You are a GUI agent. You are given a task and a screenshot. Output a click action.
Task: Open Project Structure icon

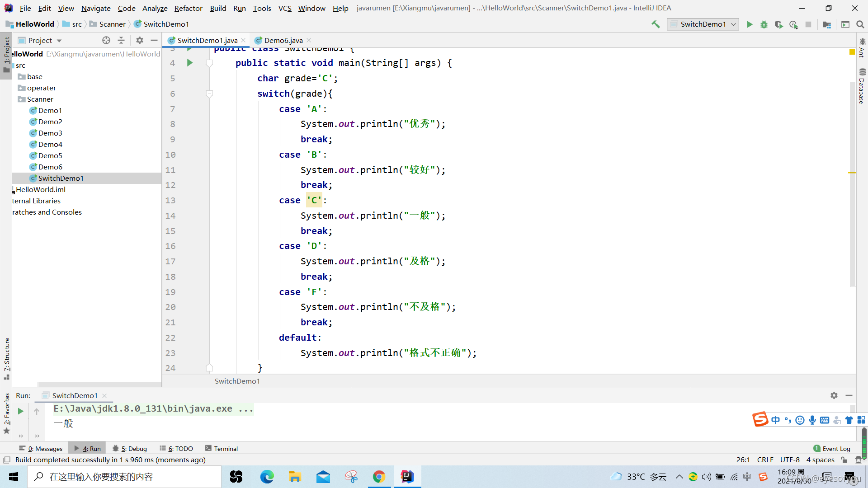point(827,24)
